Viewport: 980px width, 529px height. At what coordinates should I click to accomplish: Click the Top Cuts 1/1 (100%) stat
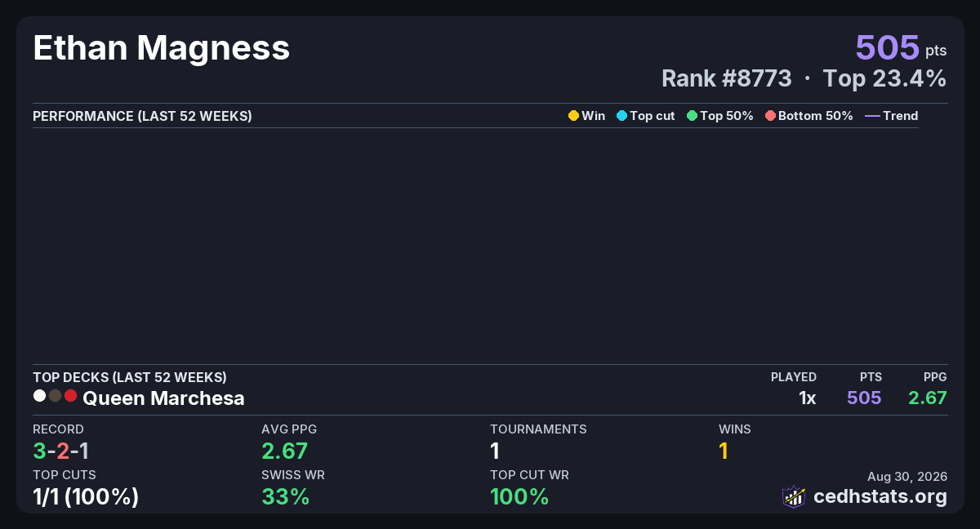tap(86, 496)
